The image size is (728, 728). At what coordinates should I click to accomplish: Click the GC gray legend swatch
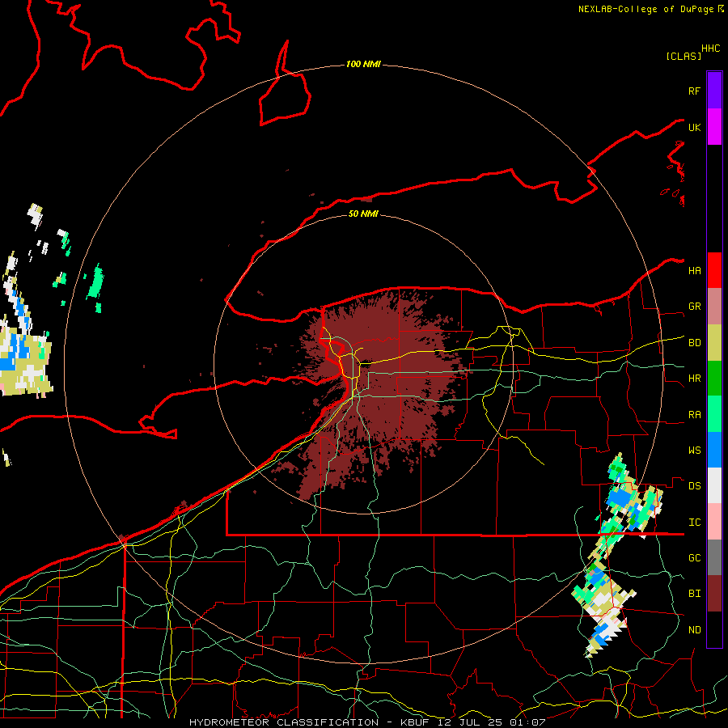(x=714, y=557)
